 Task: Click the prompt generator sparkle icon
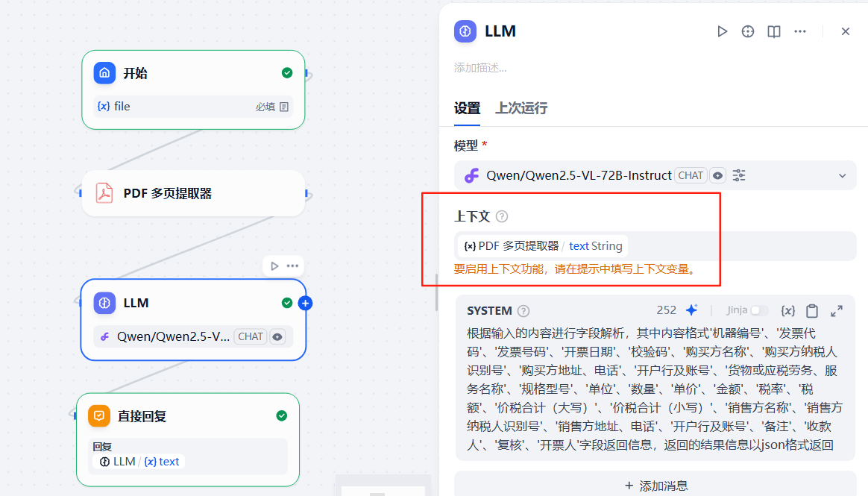click(x=691, y=310)
